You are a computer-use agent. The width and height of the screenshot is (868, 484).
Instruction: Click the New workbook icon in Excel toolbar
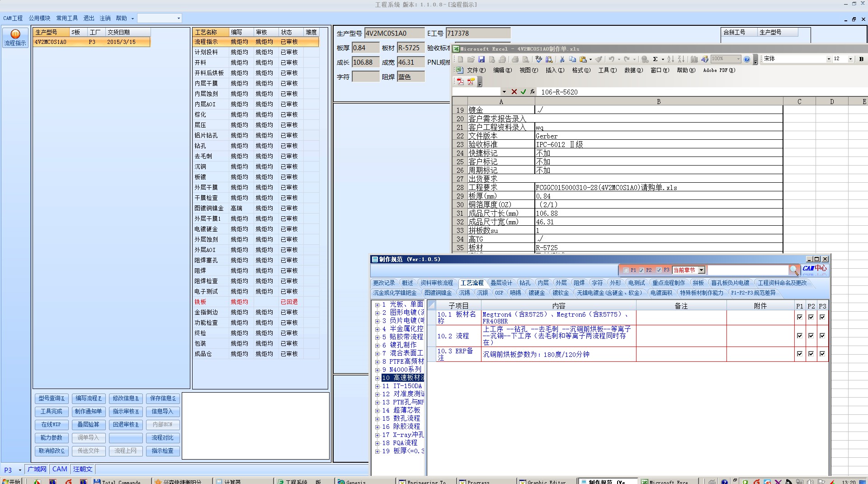coord(460,59)
